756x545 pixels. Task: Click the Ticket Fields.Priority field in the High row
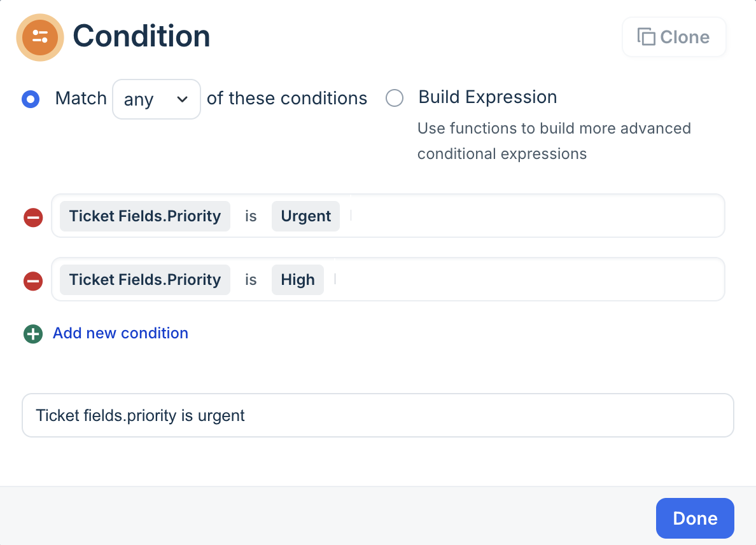[x=145, y=280]
